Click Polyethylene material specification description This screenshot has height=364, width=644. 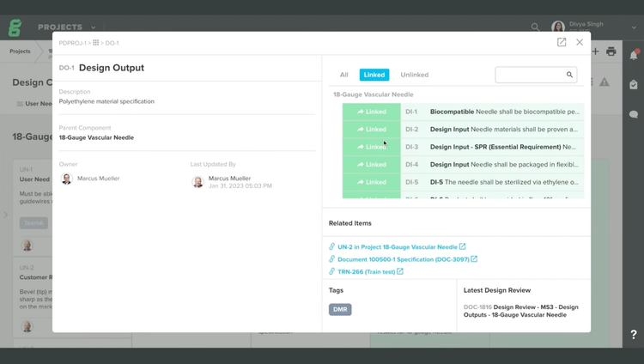(x=106, y=101)
